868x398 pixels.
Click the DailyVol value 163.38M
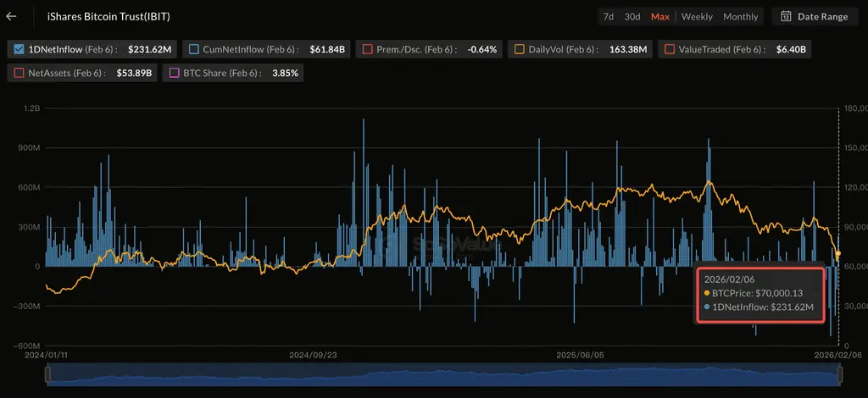coord(628,49)
